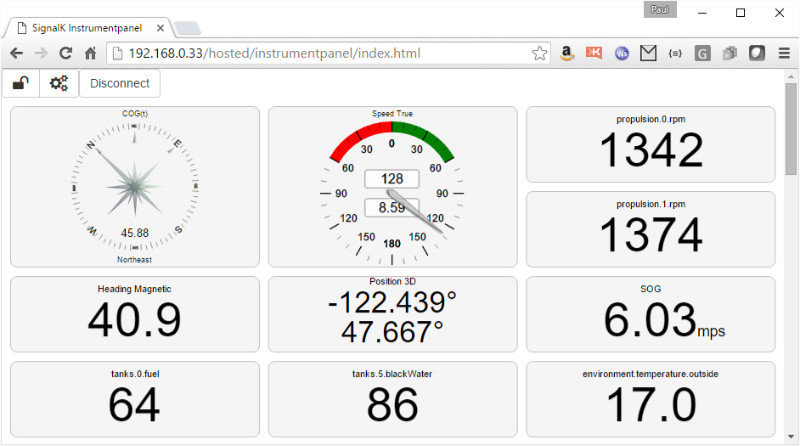
Task: Close the SignalK Instrumentpanel tab
Action: click(x=161, y=28)
